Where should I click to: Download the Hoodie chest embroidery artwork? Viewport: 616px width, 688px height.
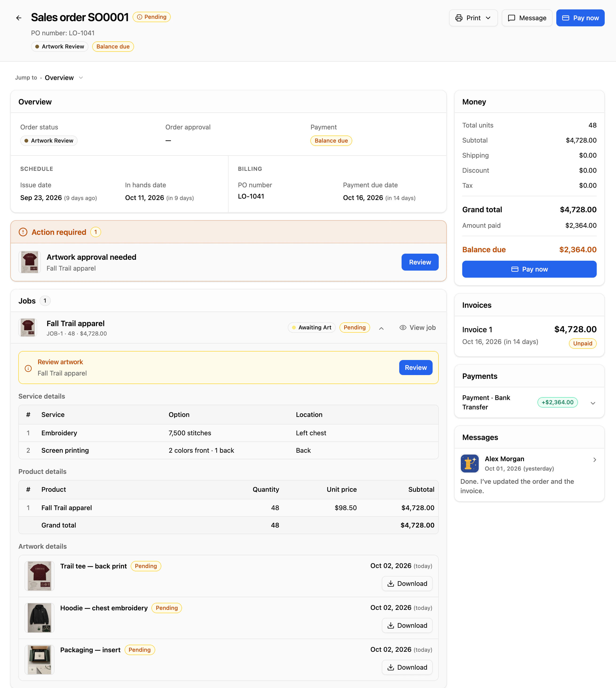407,625
